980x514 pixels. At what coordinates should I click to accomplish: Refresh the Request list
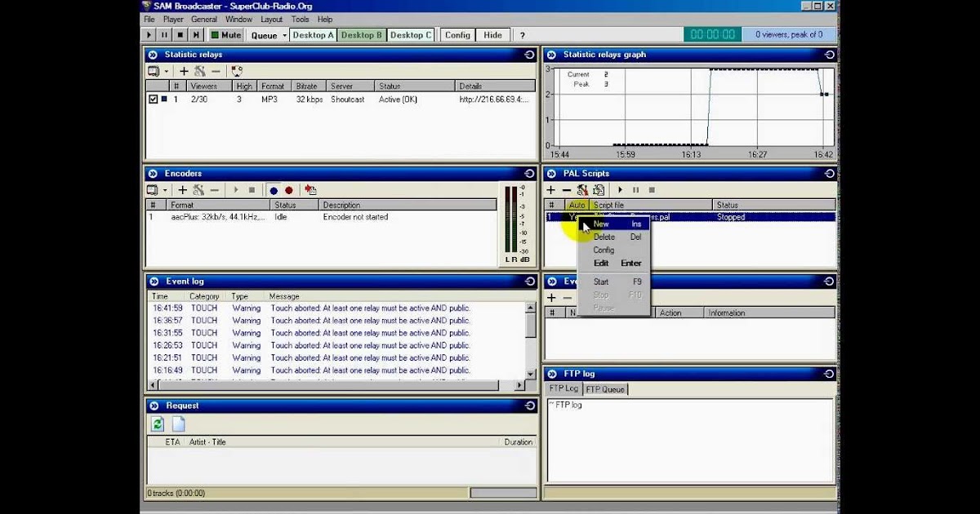[158, 424]
